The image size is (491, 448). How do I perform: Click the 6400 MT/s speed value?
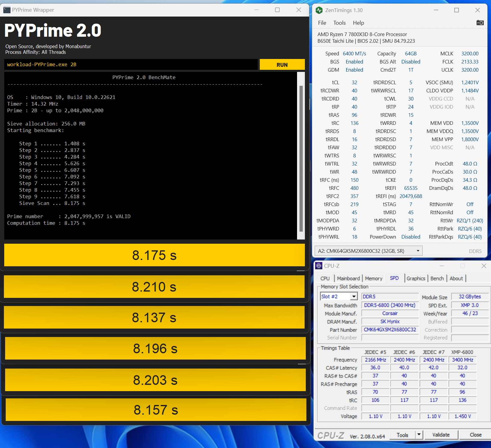click(354, 54)
